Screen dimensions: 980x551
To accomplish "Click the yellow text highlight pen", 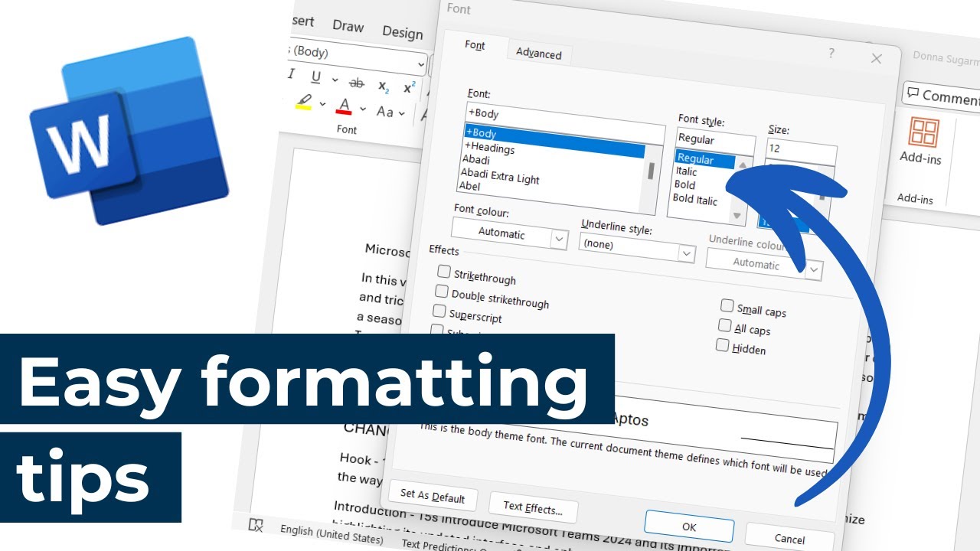I will pos(304,100).
